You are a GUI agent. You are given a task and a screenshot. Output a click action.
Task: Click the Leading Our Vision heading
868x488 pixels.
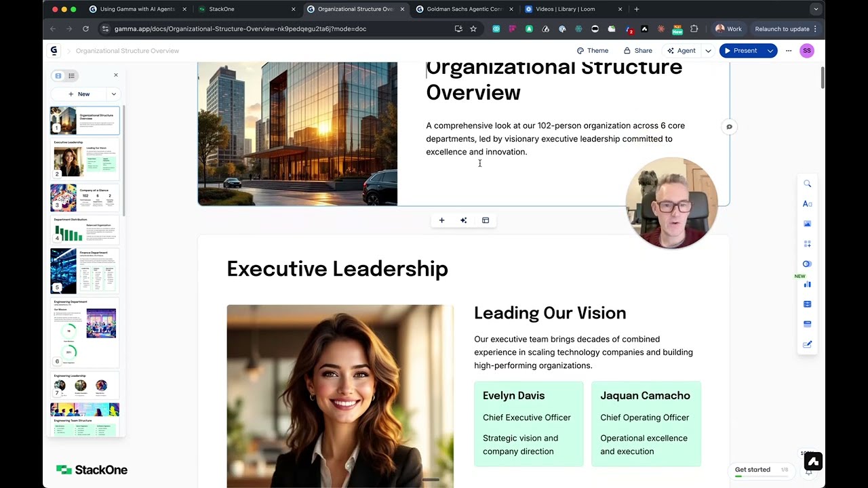(x=550, y=313)
